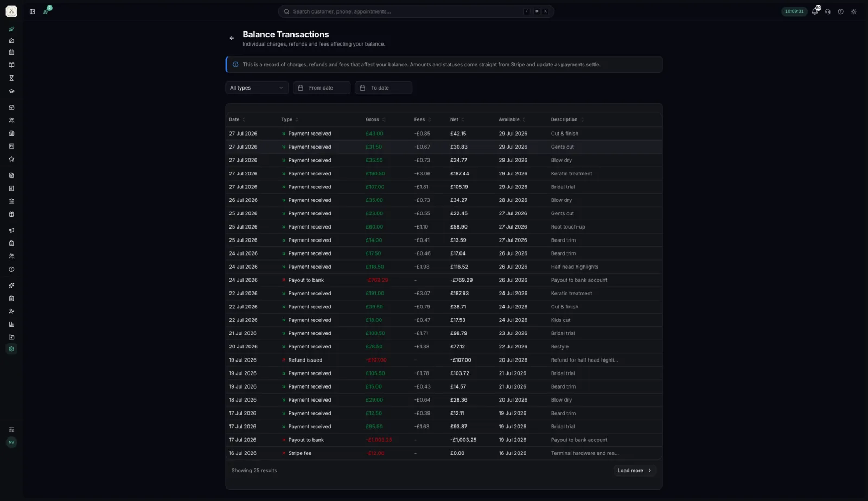Open the bar chart icon in the sidebar

pos(11,325)
